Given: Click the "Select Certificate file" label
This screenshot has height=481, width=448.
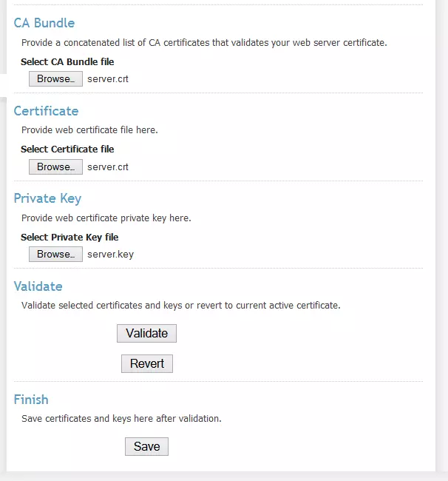Looking at the screenshot, I should point(67,149).
